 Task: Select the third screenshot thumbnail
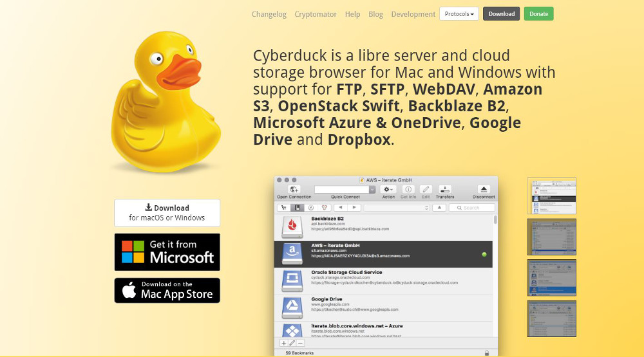552,277
